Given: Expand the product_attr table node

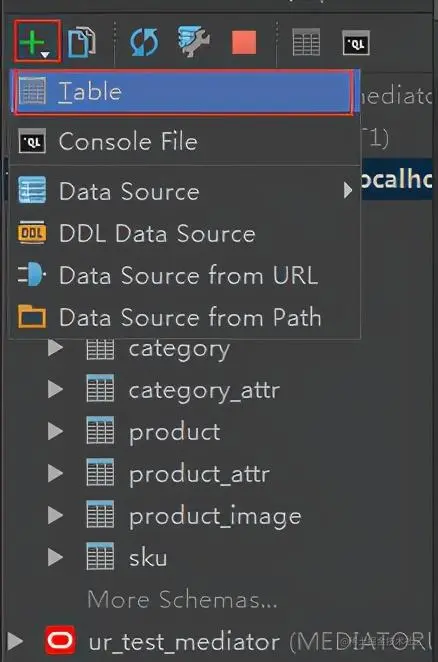Looking at the screenshot, I should click(55, 473).
